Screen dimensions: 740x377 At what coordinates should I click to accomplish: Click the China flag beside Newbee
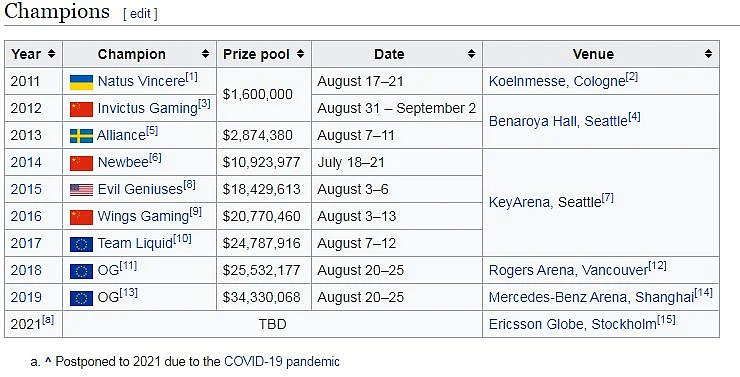82,163
